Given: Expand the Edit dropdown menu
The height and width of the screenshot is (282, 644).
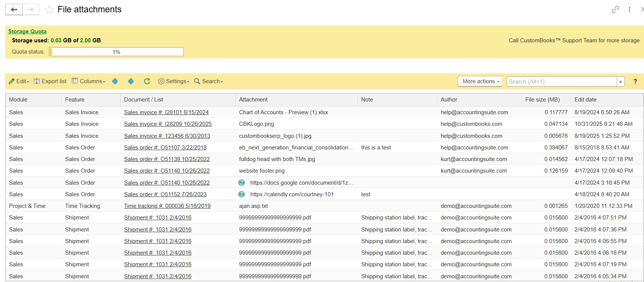Looking at the screenshot, I should (x=19, y=81).
